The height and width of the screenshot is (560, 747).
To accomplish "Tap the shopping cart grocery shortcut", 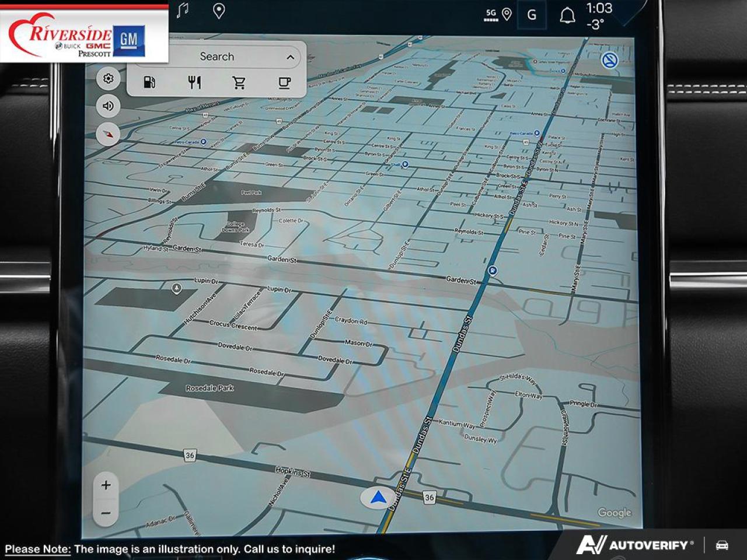I will (x=239, y=82).
